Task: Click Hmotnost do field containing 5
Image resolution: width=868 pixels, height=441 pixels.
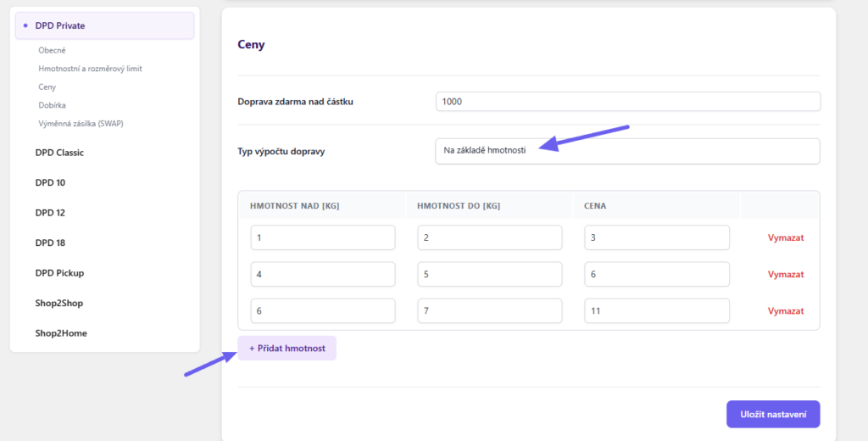Action: click(x=490, y=274)
